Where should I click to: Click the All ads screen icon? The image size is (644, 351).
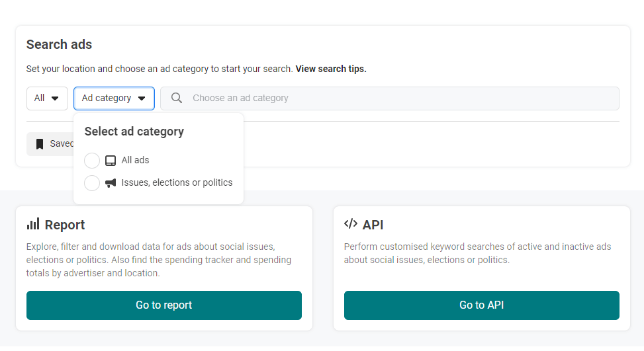tap(111, 161)
